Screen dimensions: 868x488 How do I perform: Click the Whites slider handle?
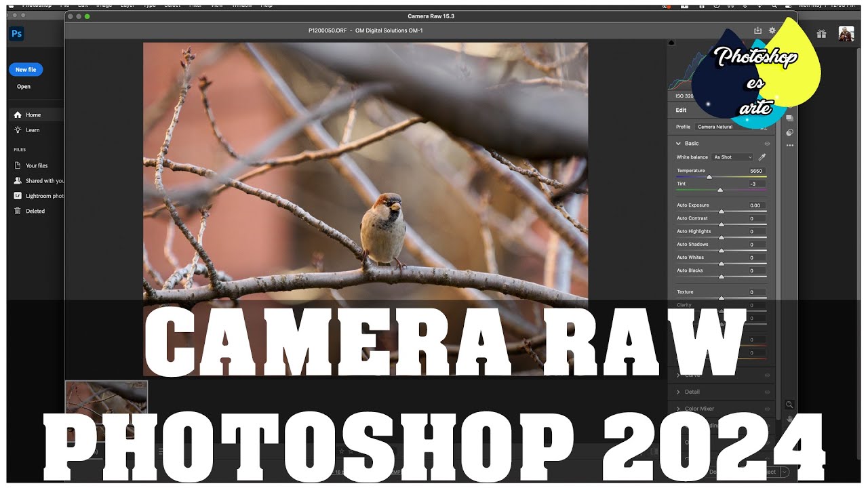722,264
